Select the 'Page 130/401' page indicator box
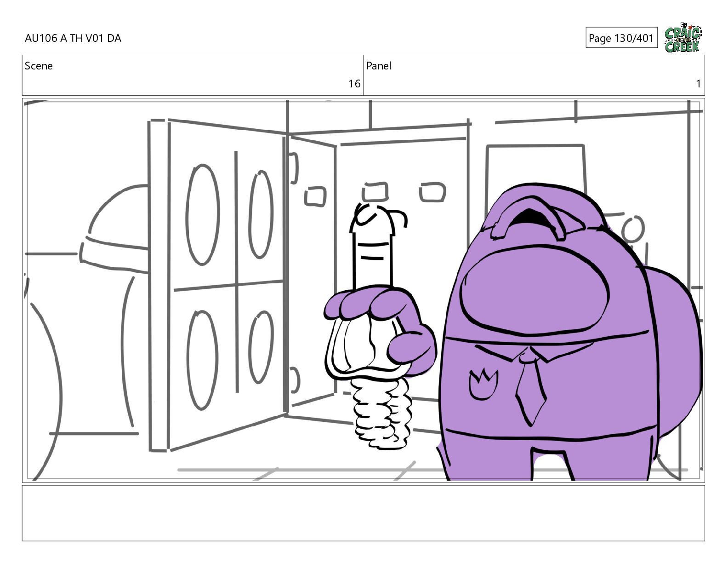 (x=621, y=38)
